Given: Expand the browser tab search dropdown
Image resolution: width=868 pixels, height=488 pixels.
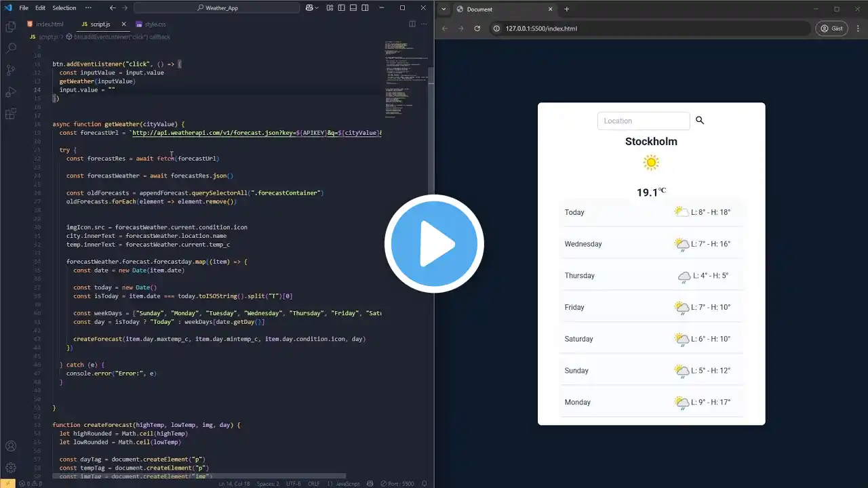Looking at the screenshot, I should click(x=443, y=9).
